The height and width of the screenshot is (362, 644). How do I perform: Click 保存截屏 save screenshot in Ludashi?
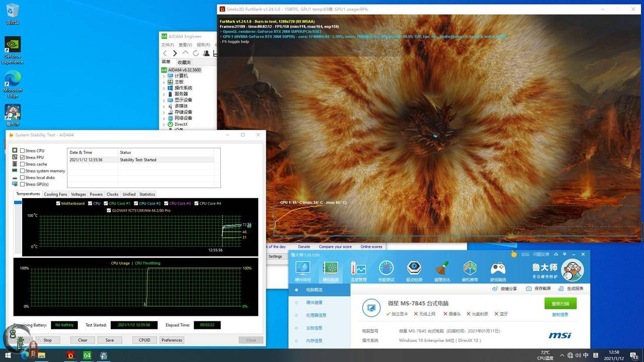(538, 289)
